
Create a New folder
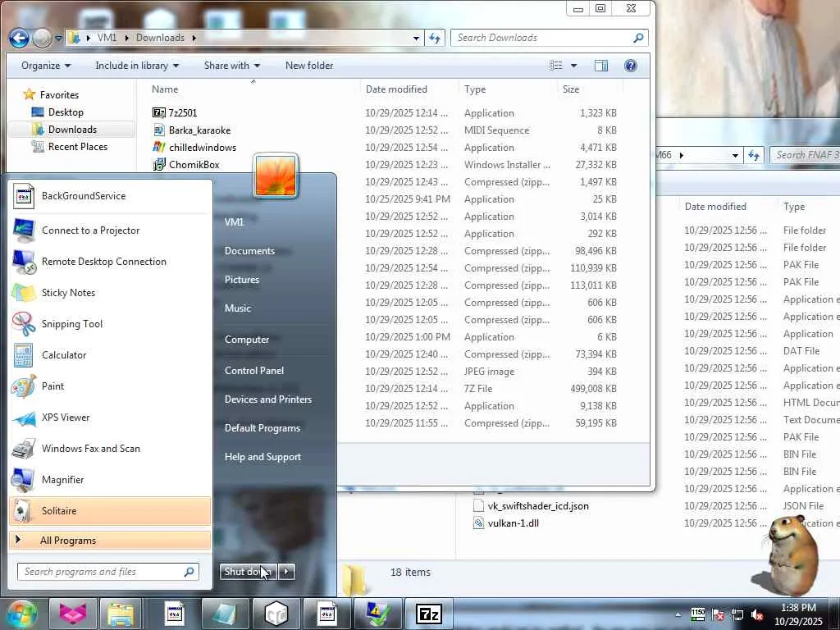tap(309, 66)
